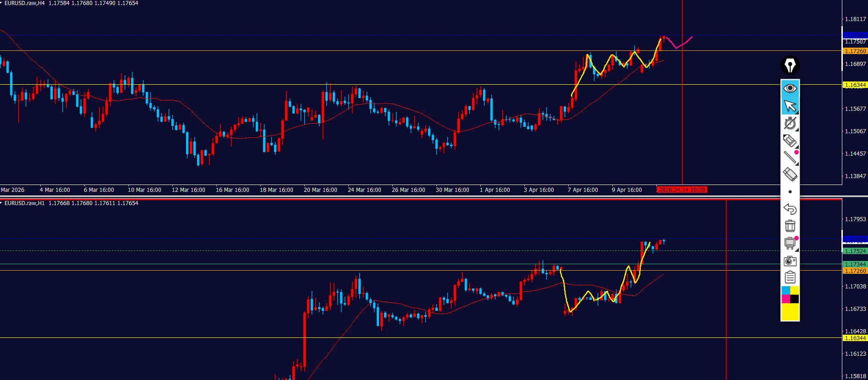This screenshot has height=380, width=868.
Task: Click the brush size dot
Action: coord(790,192)
